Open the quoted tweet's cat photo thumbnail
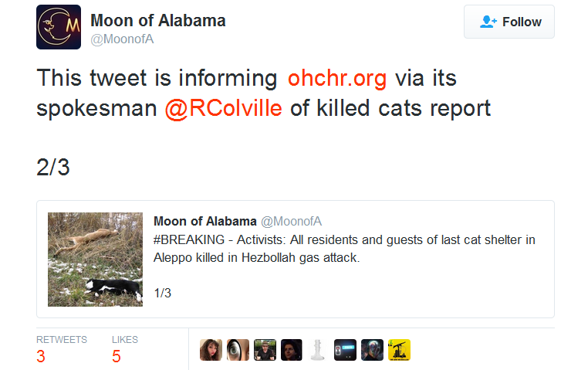 pyautogui.click(x=95, y=260)
